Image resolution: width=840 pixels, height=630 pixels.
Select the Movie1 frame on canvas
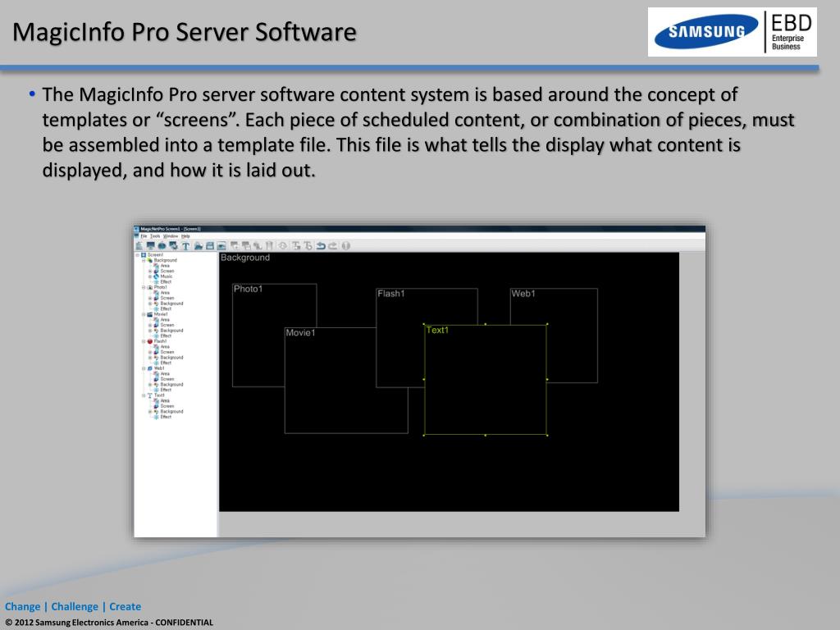(346, 381)
